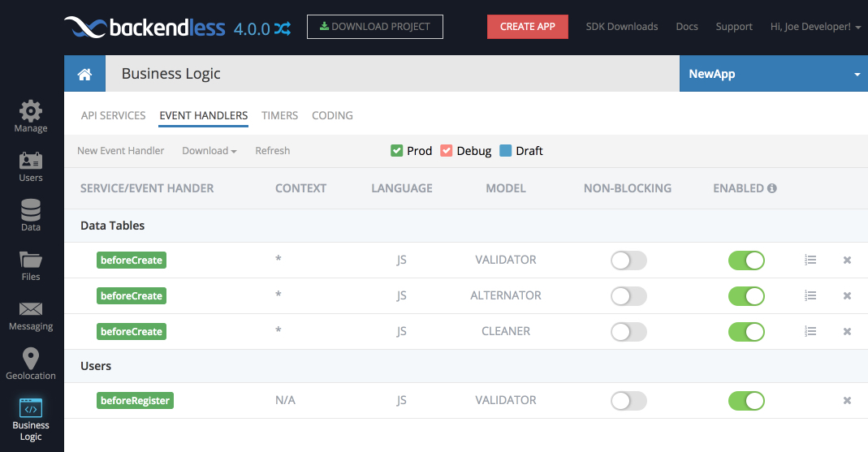Open the list icon for ALTERNATOR row
The image size is (868, 452).
(x=810, y=295)
